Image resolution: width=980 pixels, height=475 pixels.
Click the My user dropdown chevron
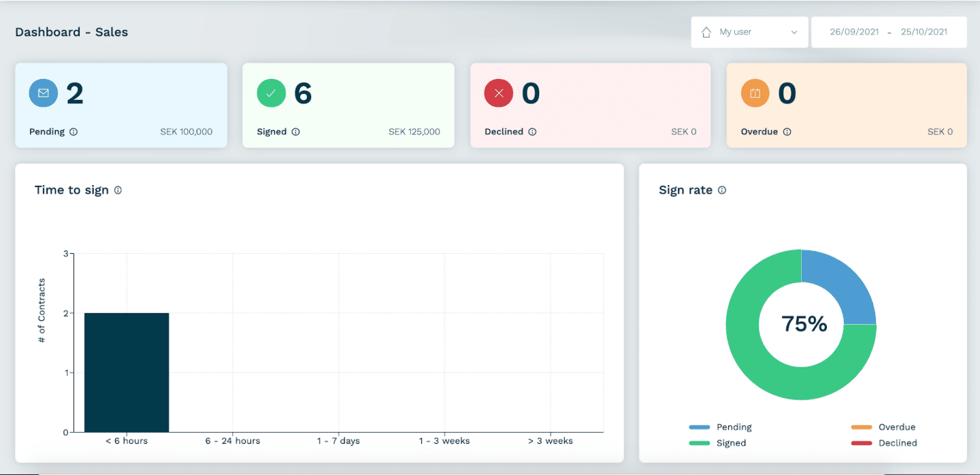[794, 32]
